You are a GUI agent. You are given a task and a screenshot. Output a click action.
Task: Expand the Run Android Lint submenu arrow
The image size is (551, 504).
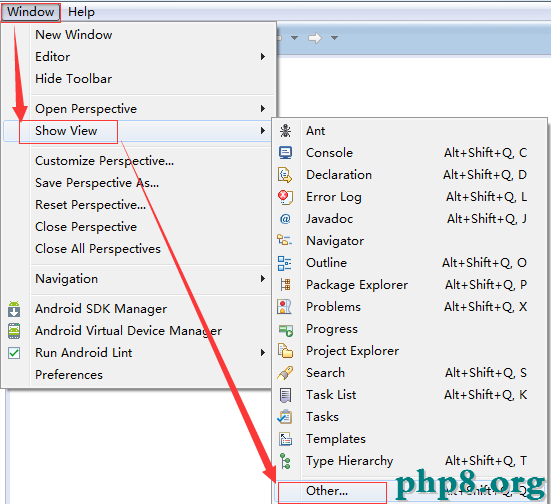(262, 353)
